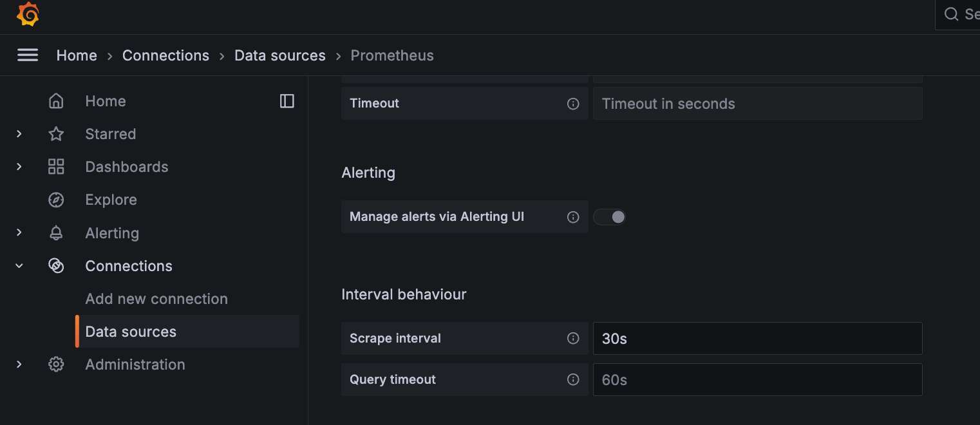980x425 pixels.
Task: Click the Data sources breadcrumb link
Action: (x=279, y=55)
